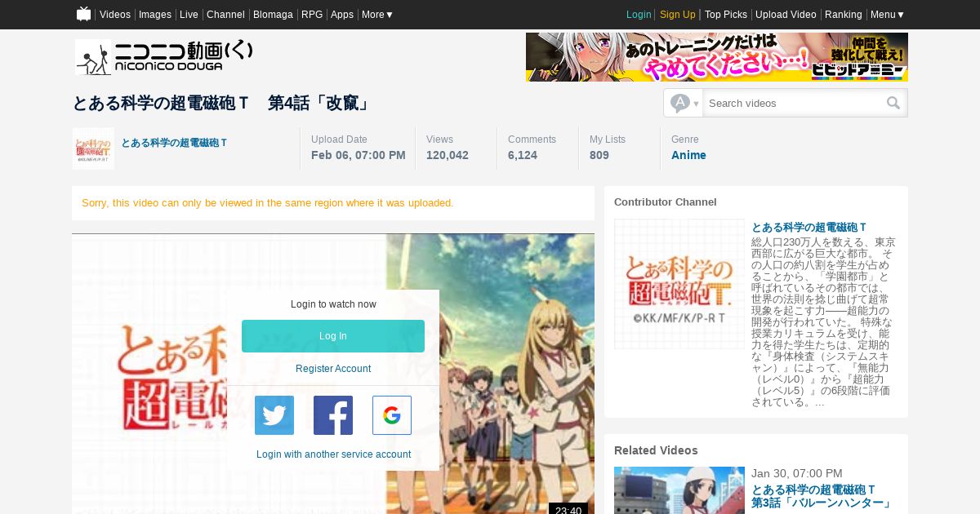980x514 pixels.
Task: Click the upload date Feb 06, 07:00 PM
Action: [359, 155]
